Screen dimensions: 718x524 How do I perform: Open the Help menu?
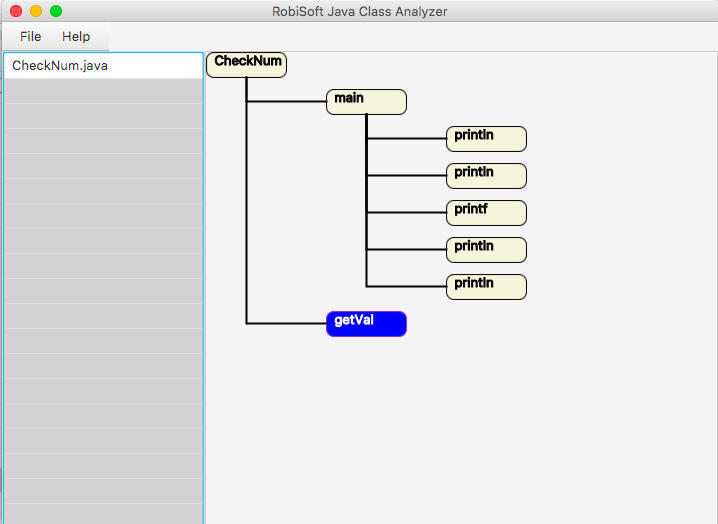pyautogui.click(x=76, y=36)
